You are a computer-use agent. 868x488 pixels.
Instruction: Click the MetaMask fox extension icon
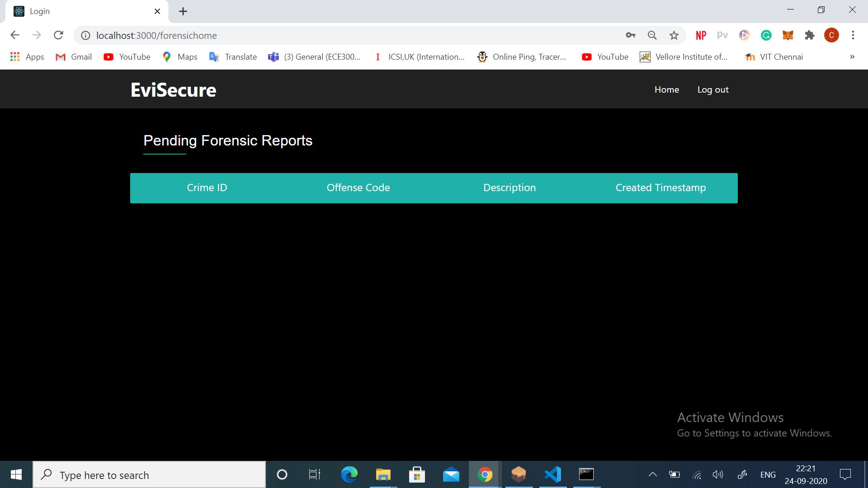788,35
